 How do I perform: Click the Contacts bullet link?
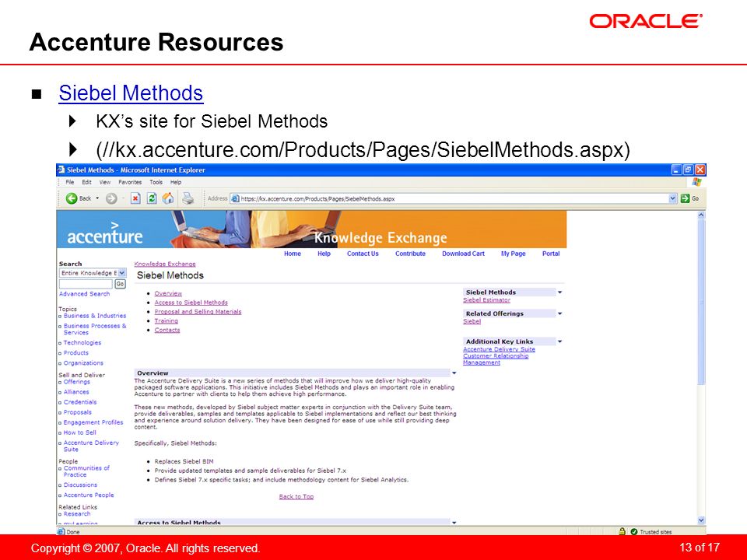[x=167, y=330]
